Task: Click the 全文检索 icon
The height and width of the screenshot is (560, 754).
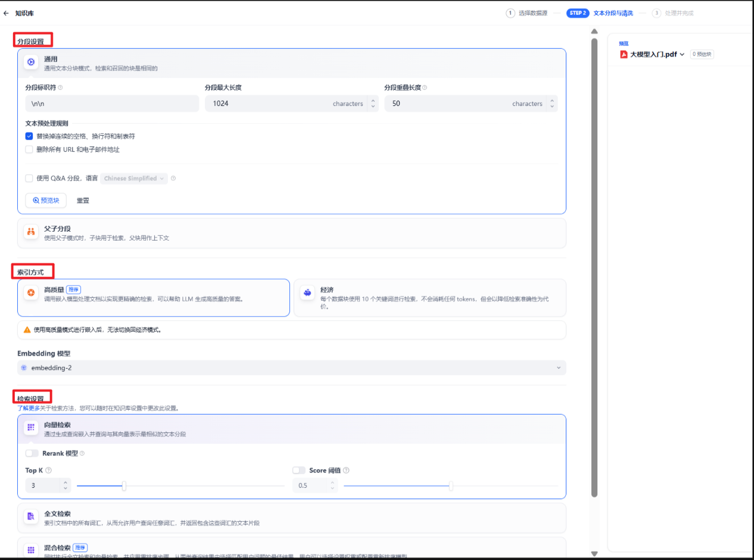Action: [31, 516]
